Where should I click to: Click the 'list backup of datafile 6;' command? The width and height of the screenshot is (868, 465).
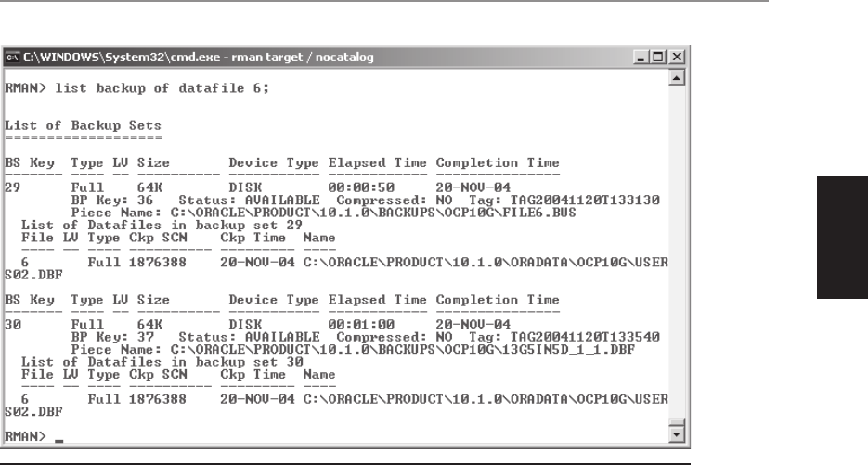(x=162, y=88)
